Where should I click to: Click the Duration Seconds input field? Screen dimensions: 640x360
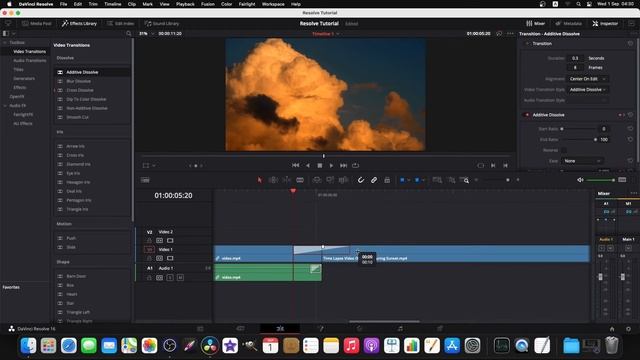pyautogui.click(x=575, y=58)
